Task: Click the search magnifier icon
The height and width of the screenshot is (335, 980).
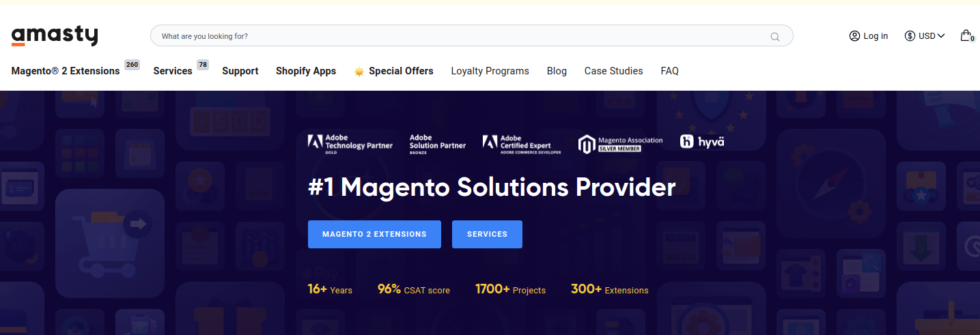Action: 774,37
